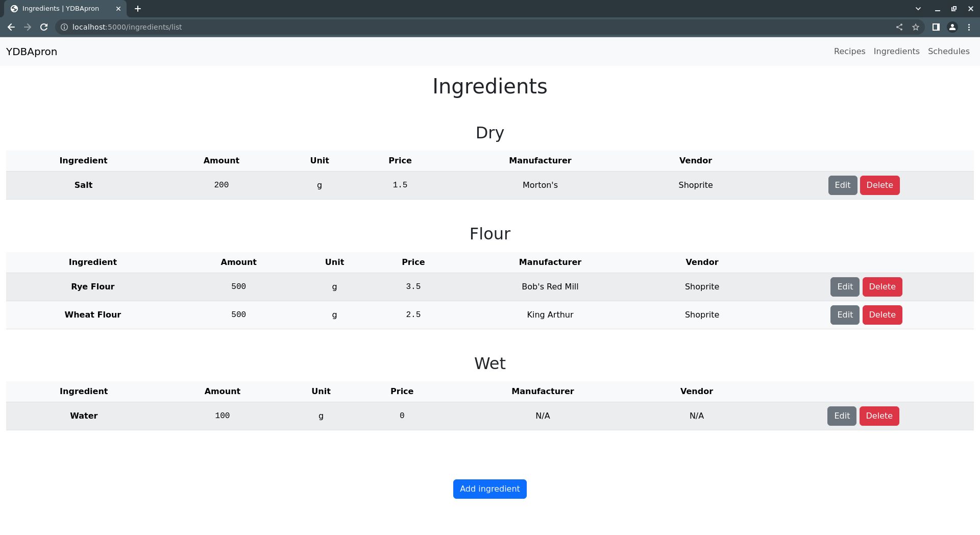Click the Flour section heading
The width and height of the screenshot is (980, 535).
(x=489, y=234)
